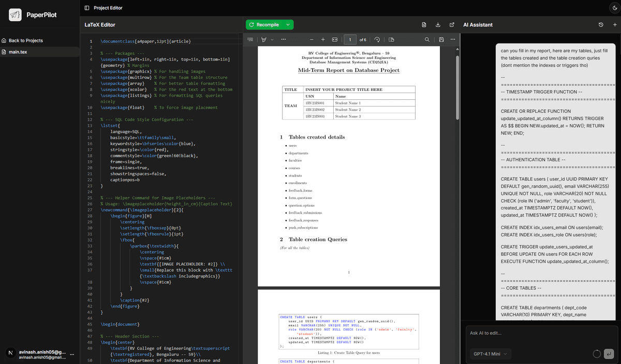Viewport: 621px width, 364px height.
Task: Open the Recompile options dropdown
Action: click(x=287, y=24)
